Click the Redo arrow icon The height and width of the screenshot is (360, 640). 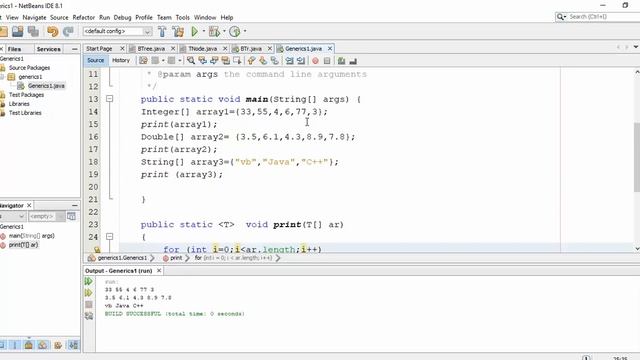pyautogui.click(x=68, y=31)
